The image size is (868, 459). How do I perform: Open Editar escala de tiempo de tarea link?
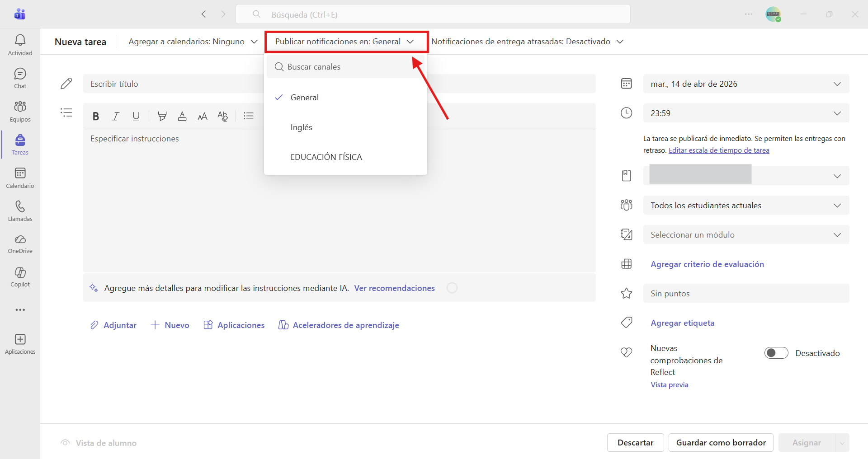tap(719, 150)
